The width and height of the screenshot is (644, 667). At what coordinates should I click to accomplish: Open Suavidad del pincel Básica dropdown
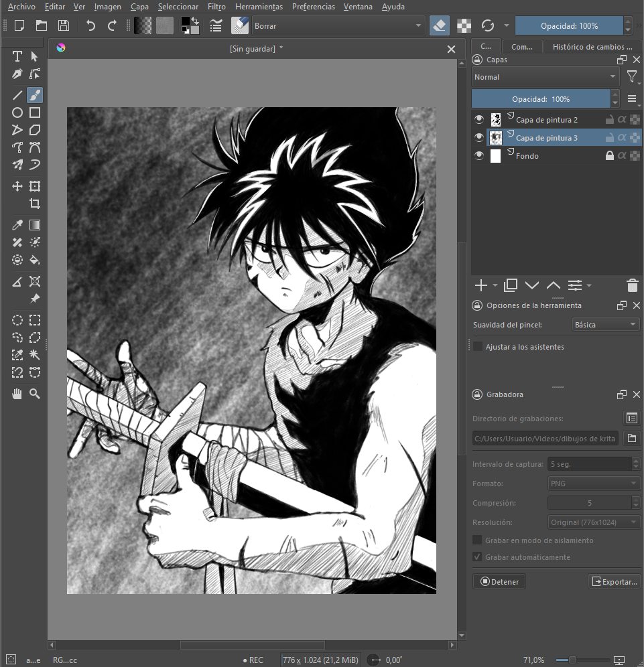605,325
